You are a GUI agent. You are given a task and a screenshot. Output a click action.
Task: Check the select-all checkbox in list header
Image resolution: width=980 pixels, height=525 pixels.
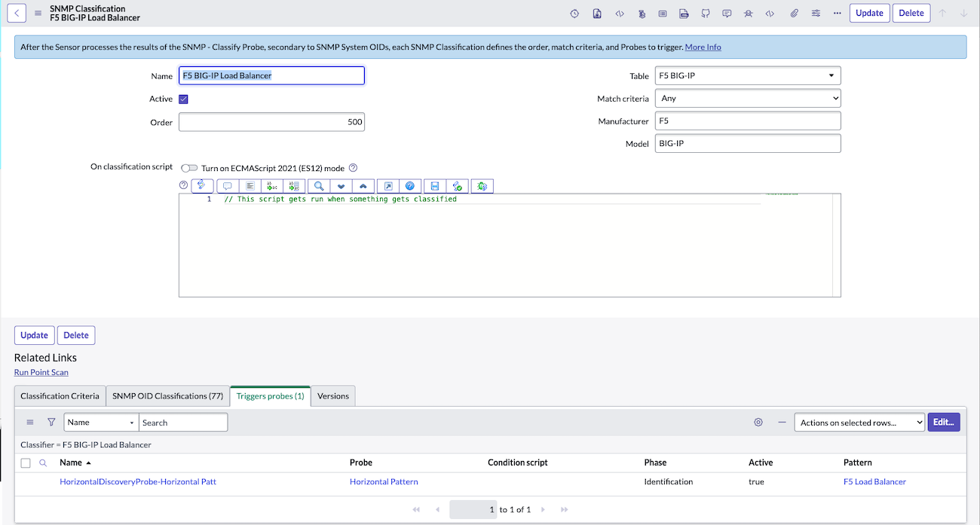coord(26,462)
